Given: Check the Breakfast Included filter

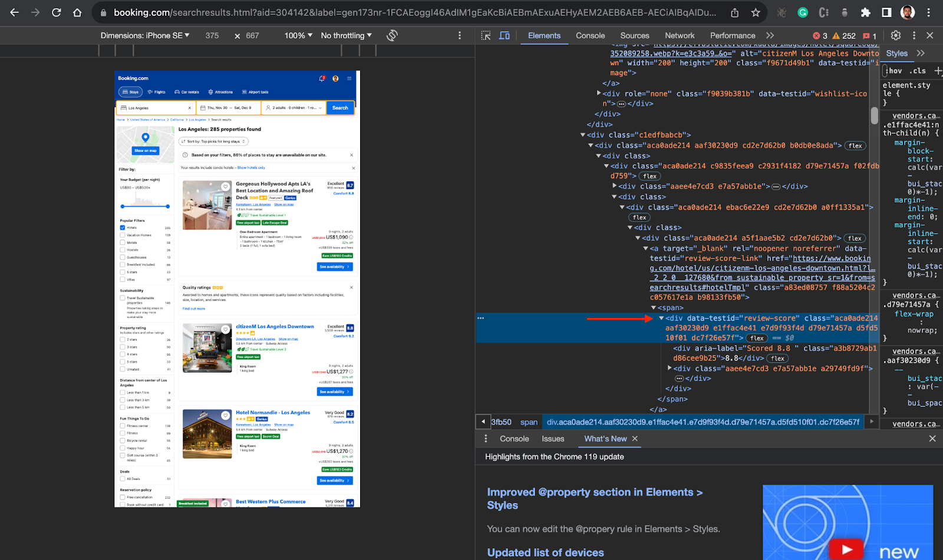Looking at the screenshot, I should click(x=123, y=264).
